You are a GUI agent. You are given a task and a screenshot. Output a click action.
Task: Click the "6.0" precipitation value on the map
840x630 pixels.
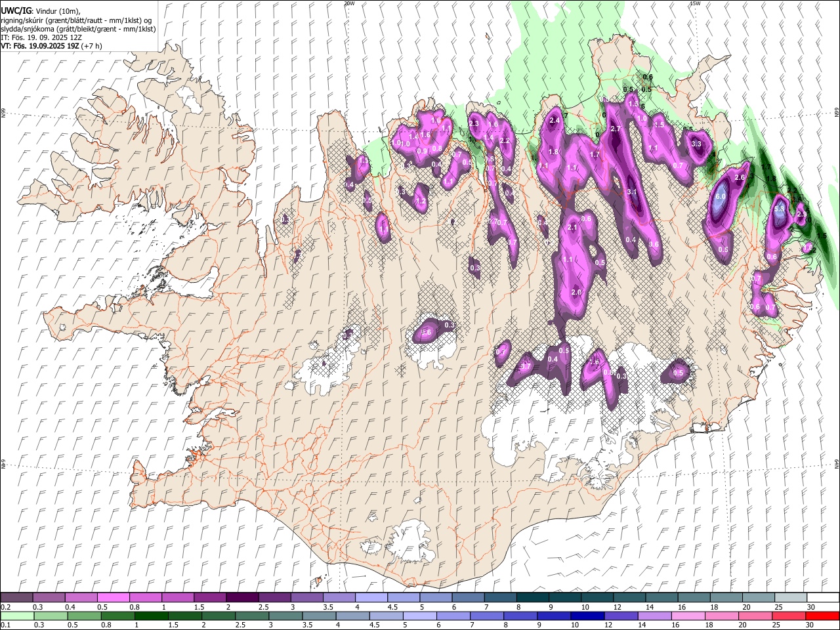click(720, 196)
